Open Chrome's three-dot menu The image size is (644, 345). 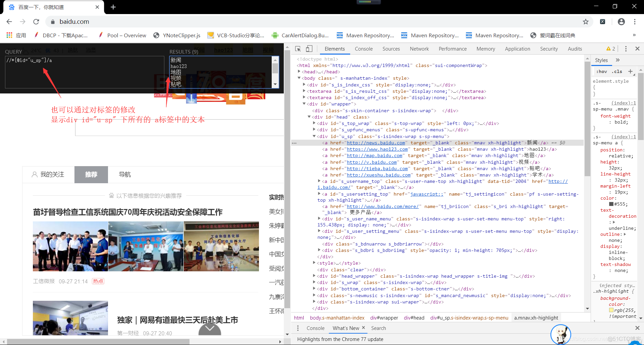pyautogui.click(x=635, y=21)
